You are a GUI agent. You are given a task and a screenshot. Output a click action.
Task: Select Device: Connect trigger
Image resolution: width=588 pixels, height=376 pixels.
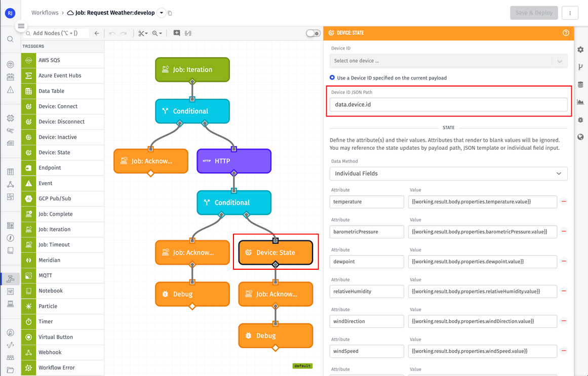pyautogui.click(x=63, y=106)
